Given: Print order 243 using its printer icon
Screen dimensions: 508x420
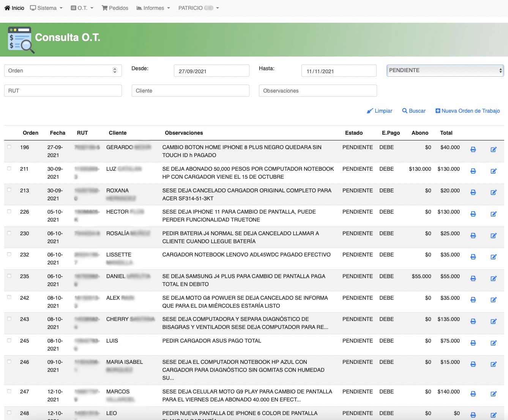Looking at the screenshot, I should tap(473, 321).
